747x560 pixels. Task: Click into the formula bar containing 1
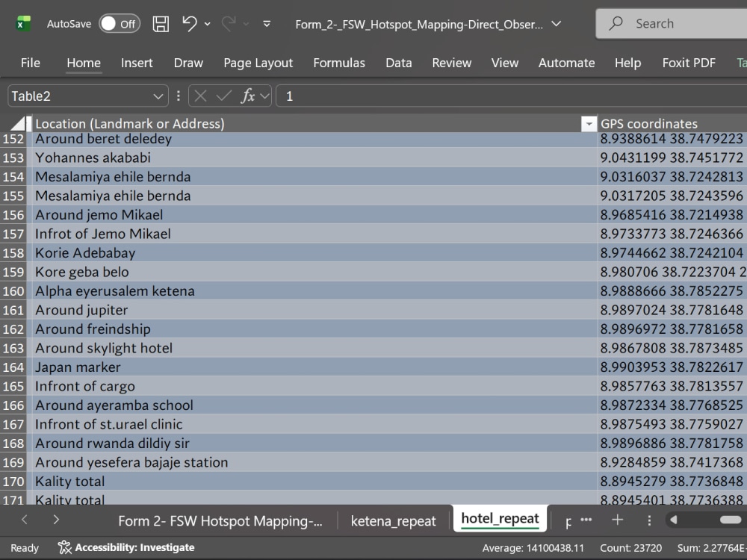pos(511,96)
